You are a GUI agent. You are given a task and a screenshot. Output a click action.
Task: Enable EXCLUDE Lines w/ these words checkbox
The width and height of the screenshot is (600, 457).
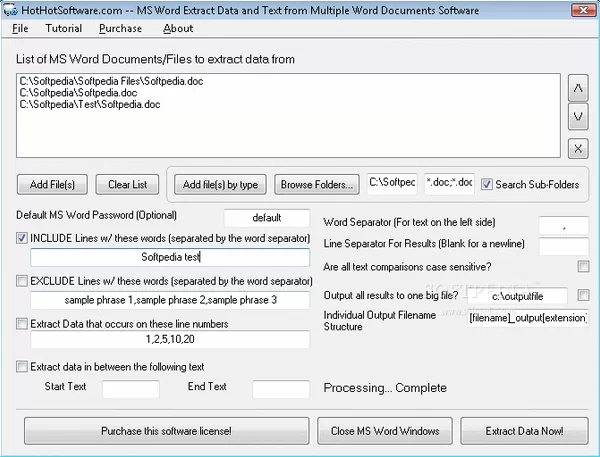(x=23, y=281)
